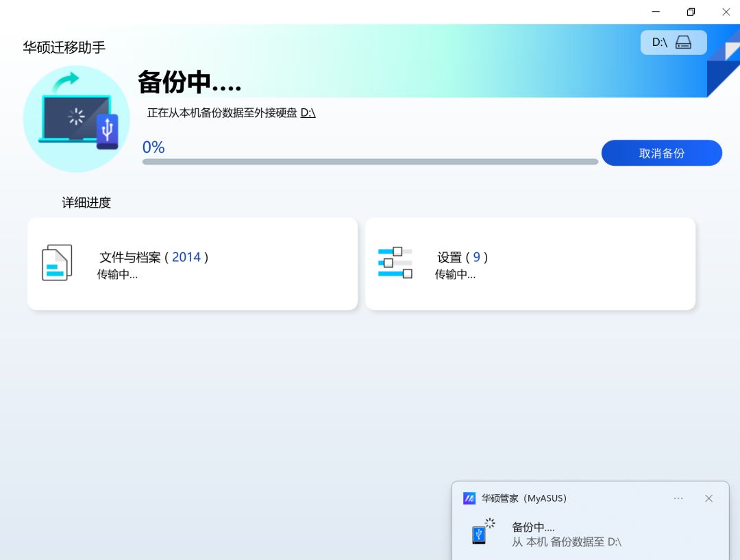Click the 详细进度 section heading
The width and height of the screenshot is (740, 560).
85,203
